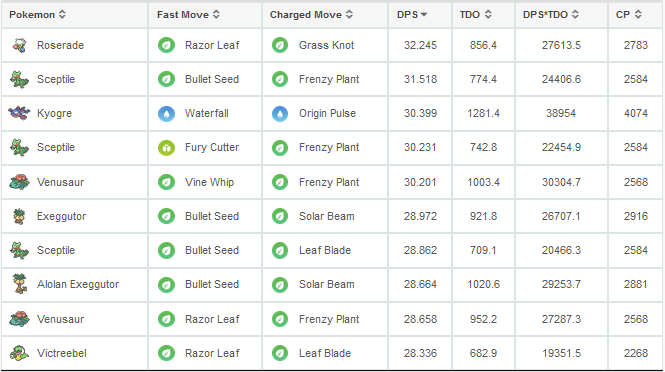Click the grass type icon beside Vine Whip

166,182
